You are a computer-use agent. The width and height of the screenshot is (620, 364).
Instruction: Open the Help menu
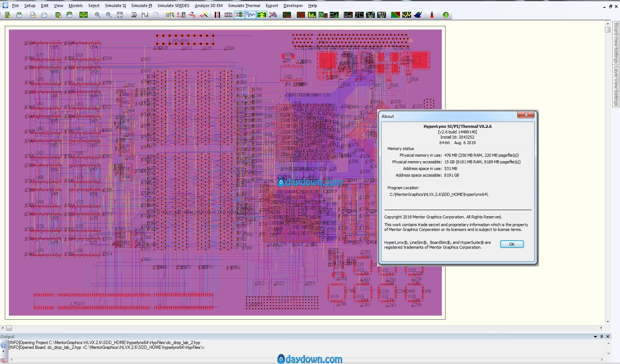point(313,6)
